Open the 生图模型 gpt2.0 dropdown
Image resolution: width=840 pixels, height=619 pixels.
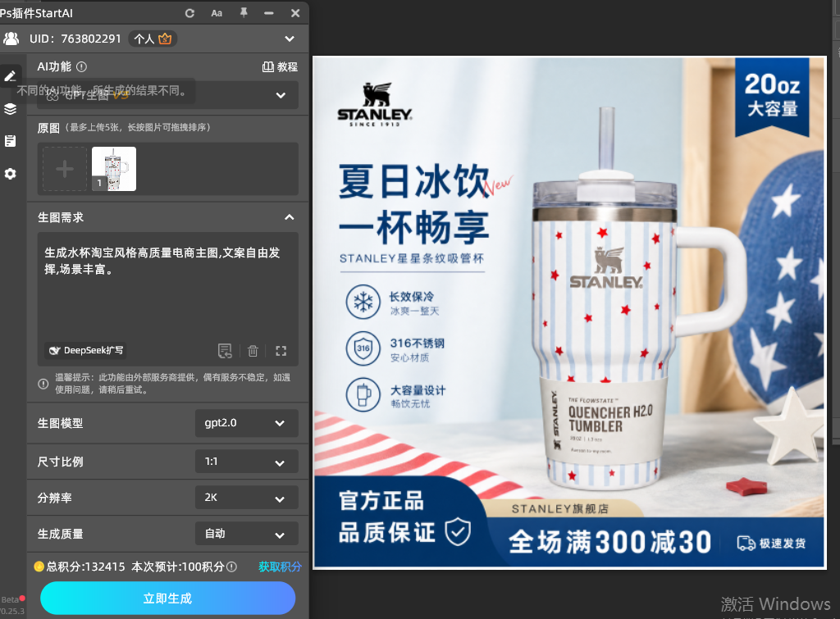click(x=246, y=423)
